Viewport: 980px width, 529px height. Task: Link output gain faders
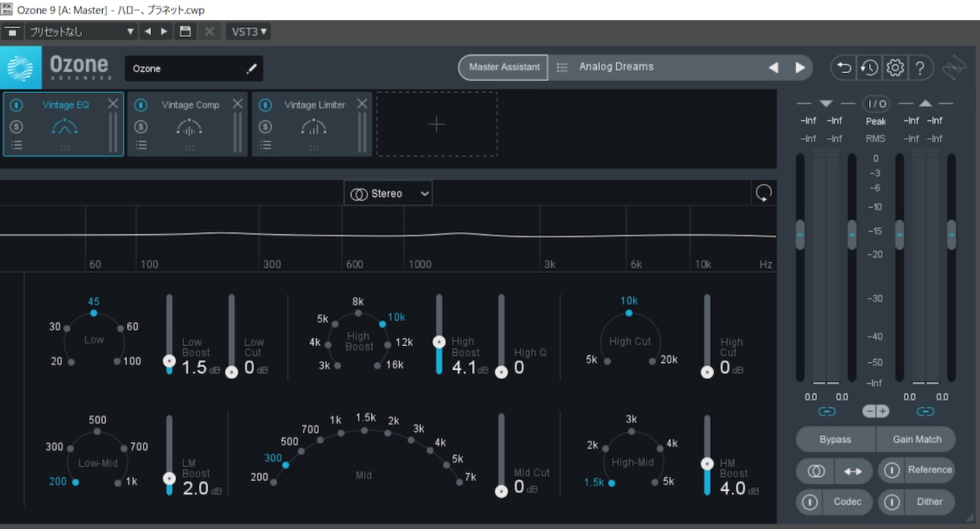coord(925,412)
